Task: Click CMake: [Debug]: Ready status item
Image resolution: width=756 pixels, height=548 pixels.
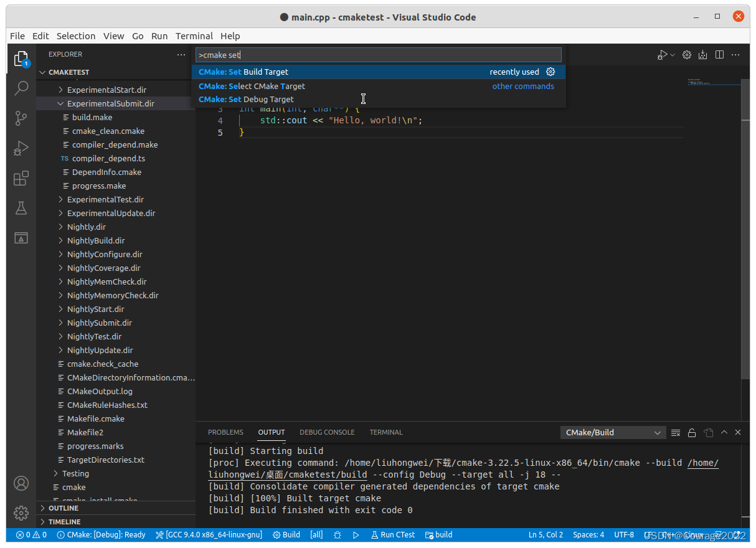Action: pyautogui.click(x=101, y=535)
